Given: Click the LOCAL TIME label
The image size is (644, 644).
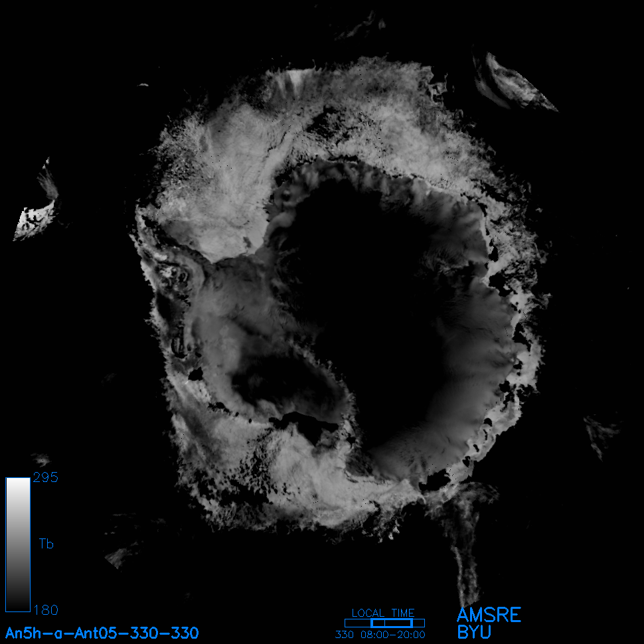Looking at the screenshot, I should (x=383, y=613).
